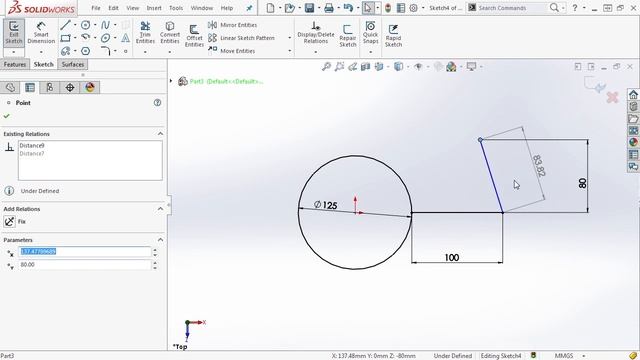Switch to the Sketch tab
Screen dimensions: 640x360
(44, 64)
